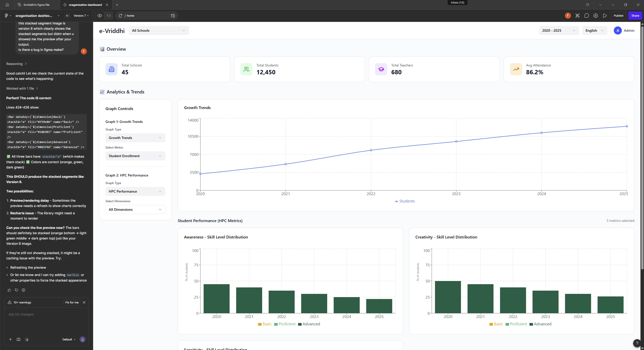
Task: Open the comments bubble icon in toolbar
Action: [587, 16]
